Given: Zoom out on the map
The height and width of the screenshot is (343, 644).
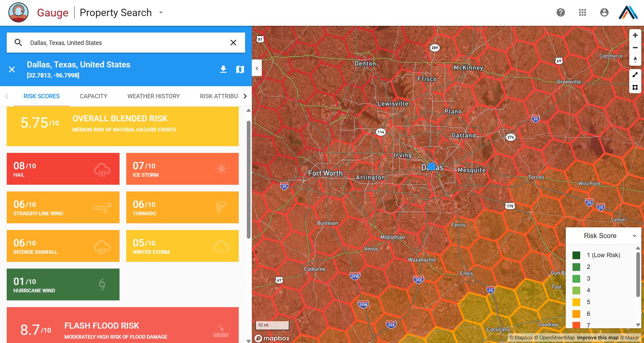Looking at the screenshot, I should 635,48.
